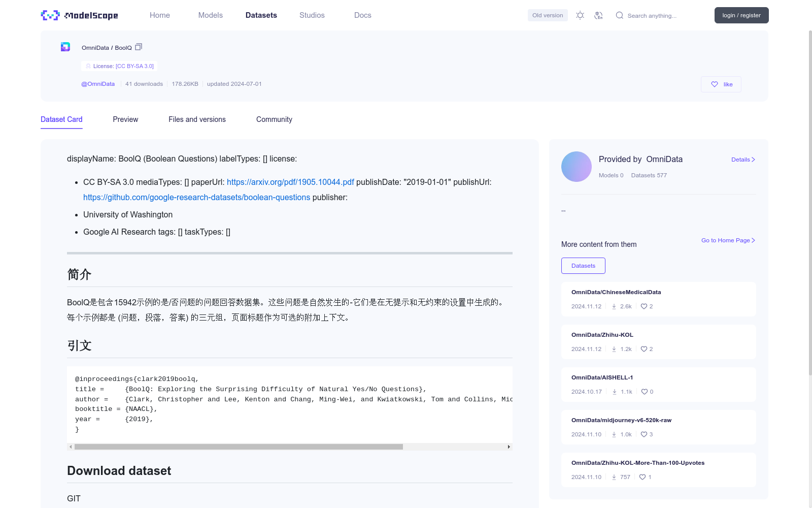Click the vertical page scrollbar

tap(810, 203)
